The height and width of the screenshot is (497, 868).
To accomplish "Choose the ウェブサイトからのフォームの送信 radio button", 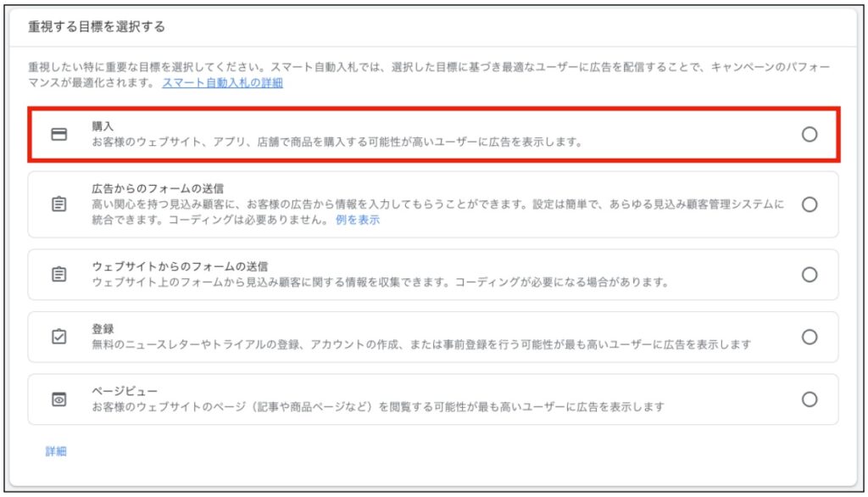I will [810, 274].
